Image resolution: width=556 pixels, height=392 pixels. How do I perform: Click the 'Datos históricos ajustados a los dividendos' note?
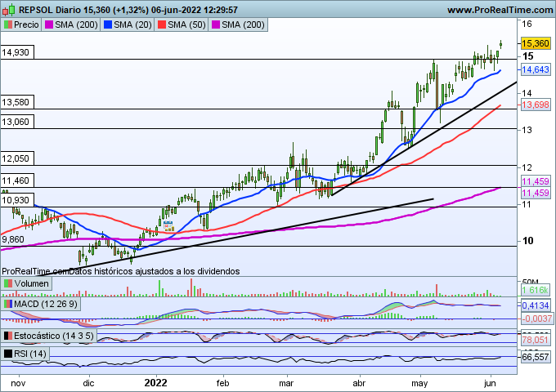click(155, 271)
